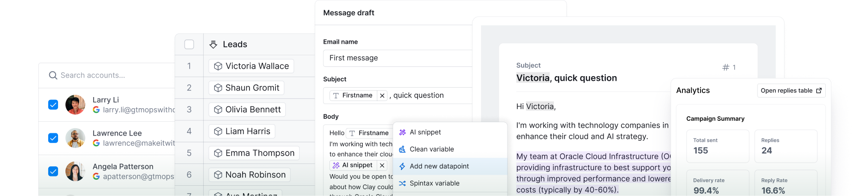Remove the AI snippet tag from Body
The height and width of the screenshot is (196, 868).
[382, 165]
